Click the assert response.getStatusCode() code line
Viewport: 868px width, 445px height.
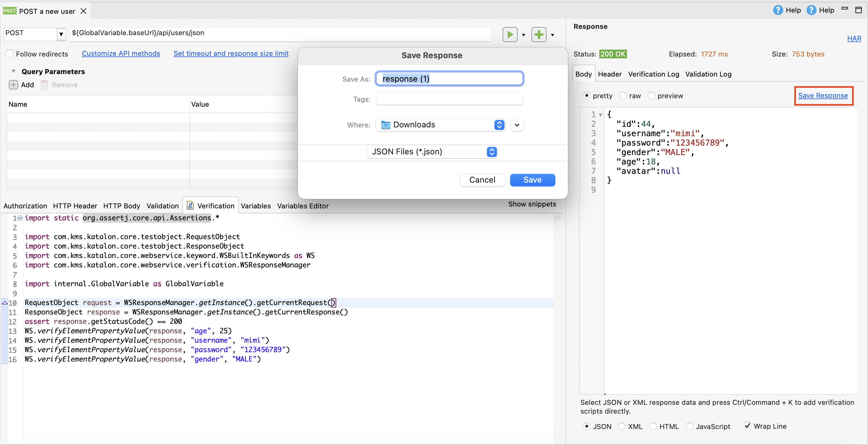103,321
